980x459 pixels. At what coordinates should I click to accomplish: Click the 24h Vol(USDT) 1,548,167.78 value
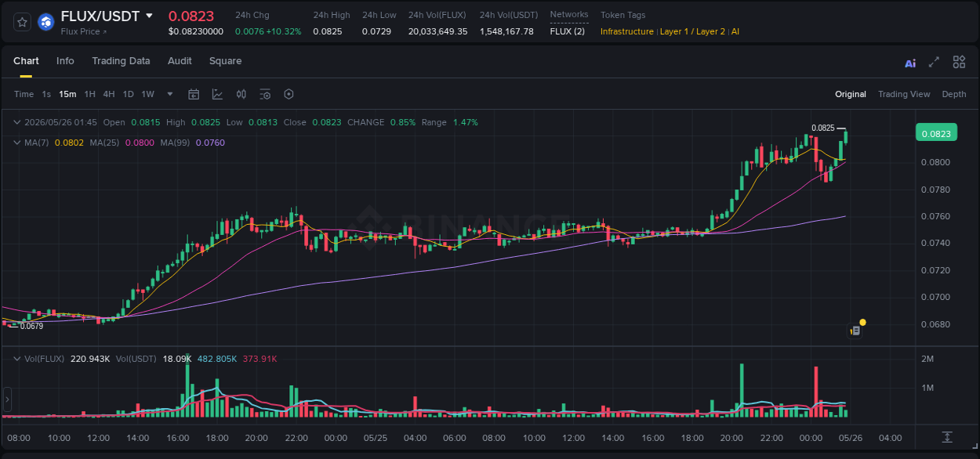(506, 31)
